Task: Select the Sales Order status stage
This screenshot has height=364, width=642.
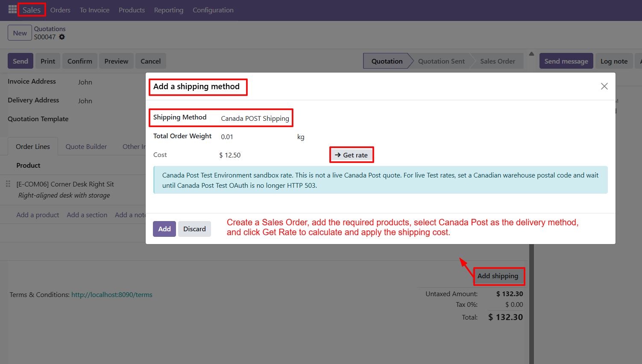Action: coord(498,61)
